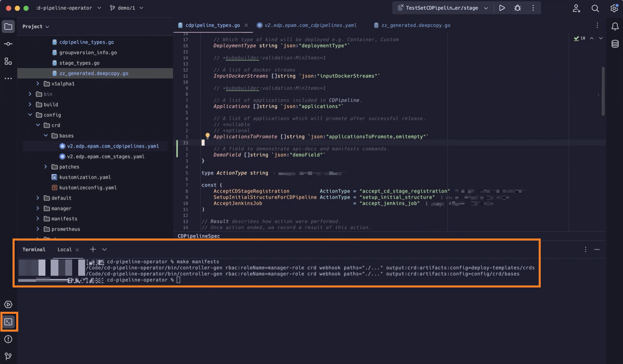Expand the patches folder

point(45,167)
